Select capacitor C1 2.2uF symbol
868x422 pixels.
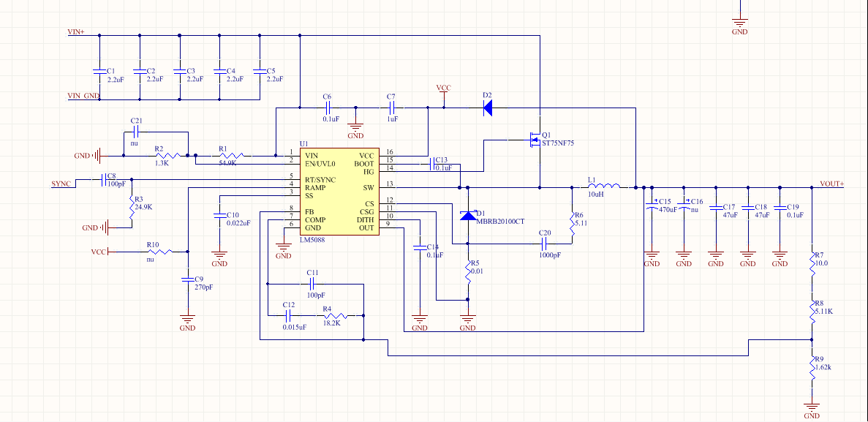click(x=99, y=72)
